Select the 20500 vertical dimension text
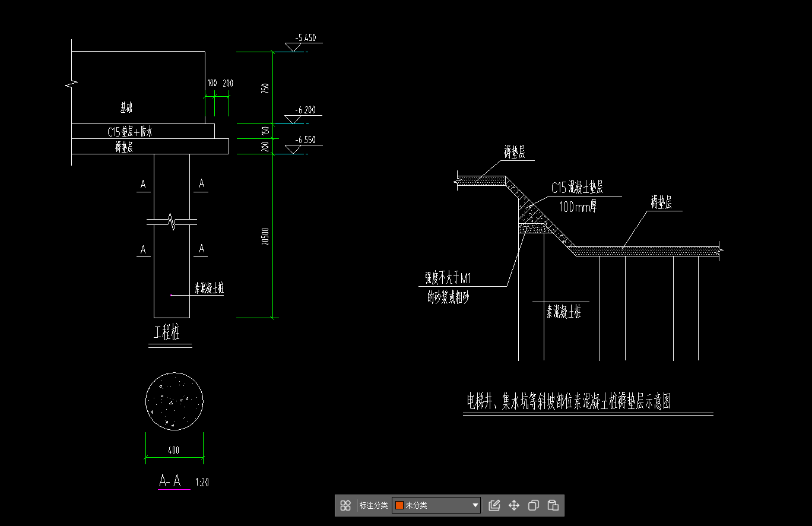This screenshot has width=812, height=526. (265, 236)
